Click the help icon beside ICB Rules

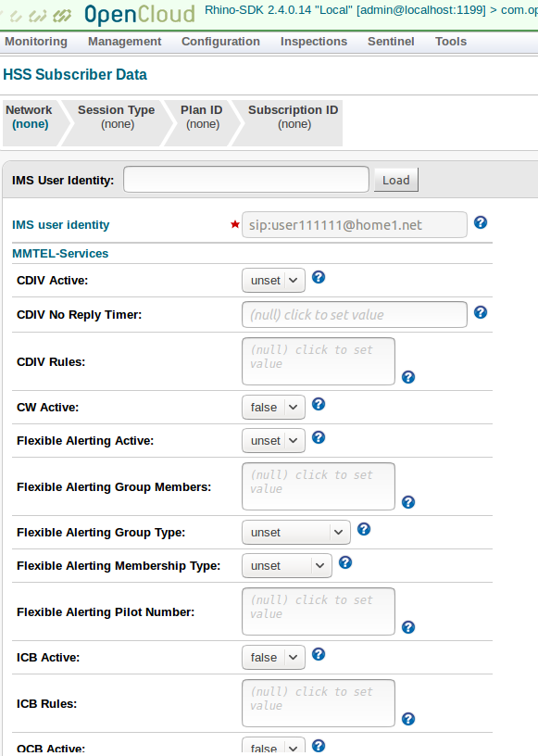408,719
